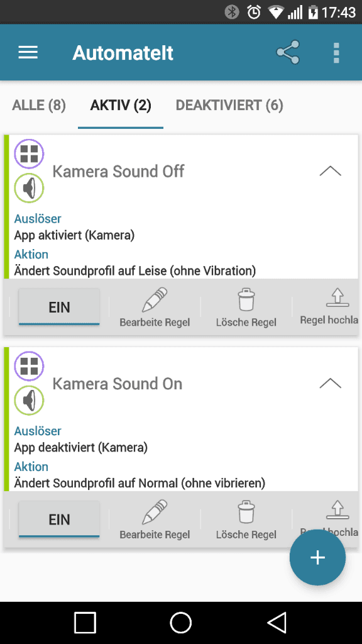
Task: Collapse the Kamera Sound Off rule card
Action: pyautogui.click(x=331, y=171)
